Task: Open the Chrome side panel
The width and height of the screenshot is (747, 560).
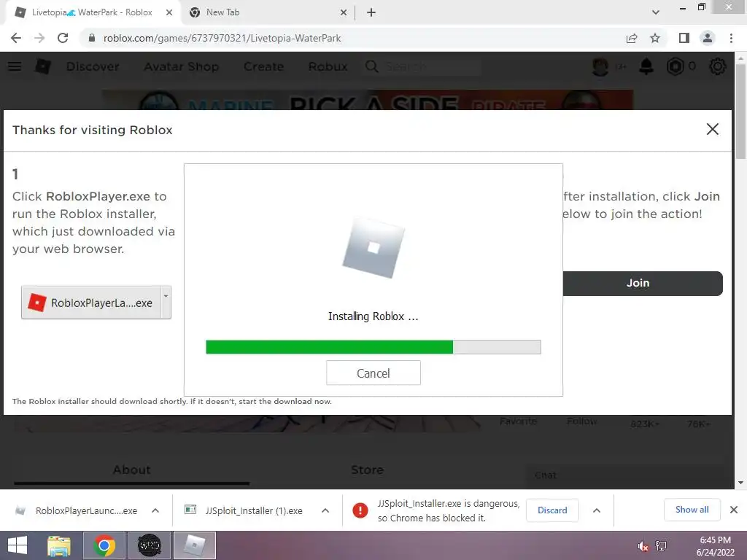Action: tap(684, 38)
